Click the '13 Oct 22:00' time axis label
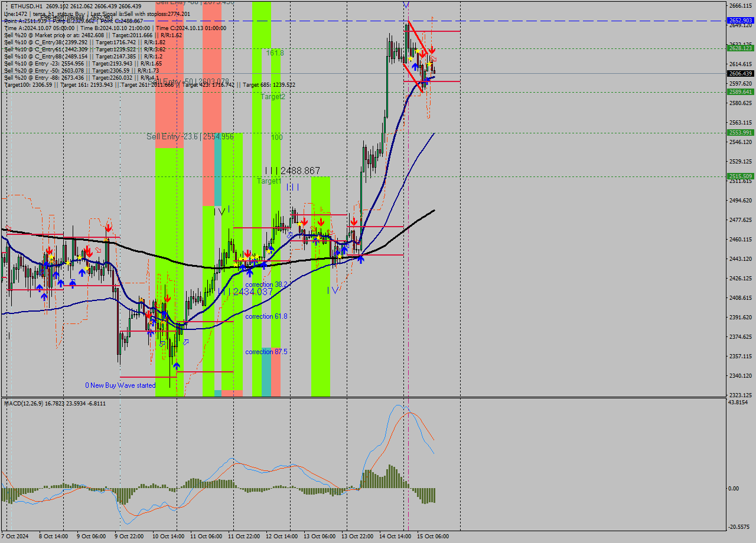The image size is (756, 543). point(357,537)
